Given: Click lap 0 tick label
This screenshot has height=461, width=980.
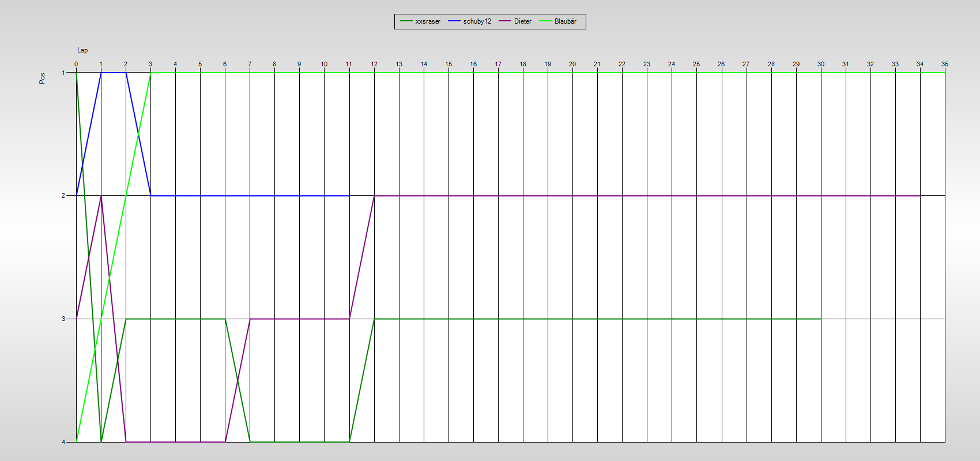Looking at the screenshot, I should click(x=76, y=64).
